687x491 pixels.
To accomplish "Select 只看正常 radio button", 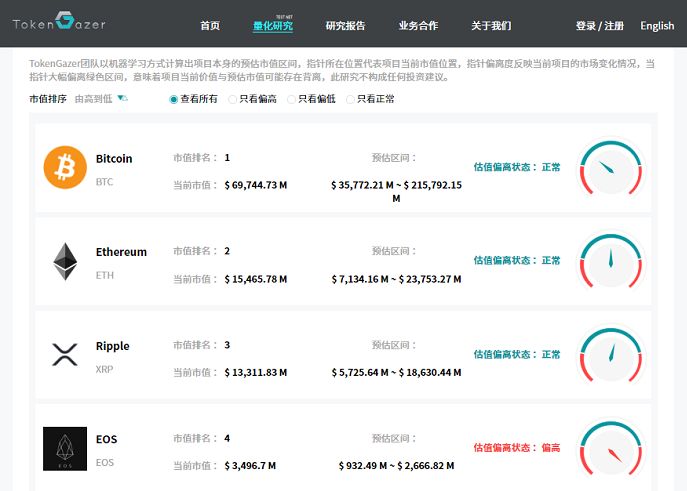I will tap(350, 99).
